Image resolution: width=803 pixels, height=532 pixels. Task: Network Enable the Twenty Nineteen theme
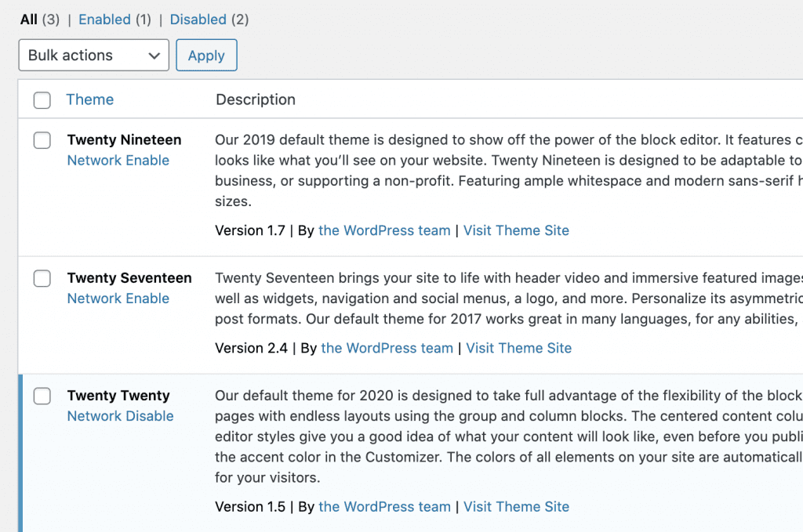tap(118, 161)
